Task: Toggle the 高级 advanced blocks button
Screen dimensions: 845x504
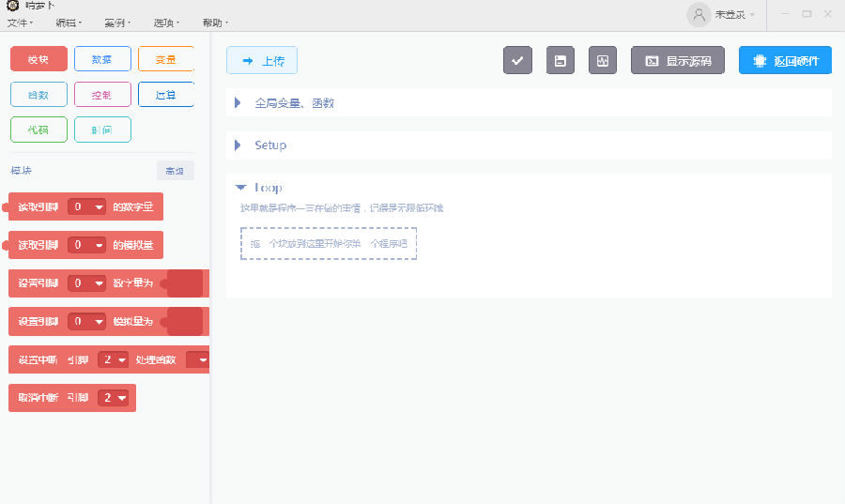Action: click(175, 171)
